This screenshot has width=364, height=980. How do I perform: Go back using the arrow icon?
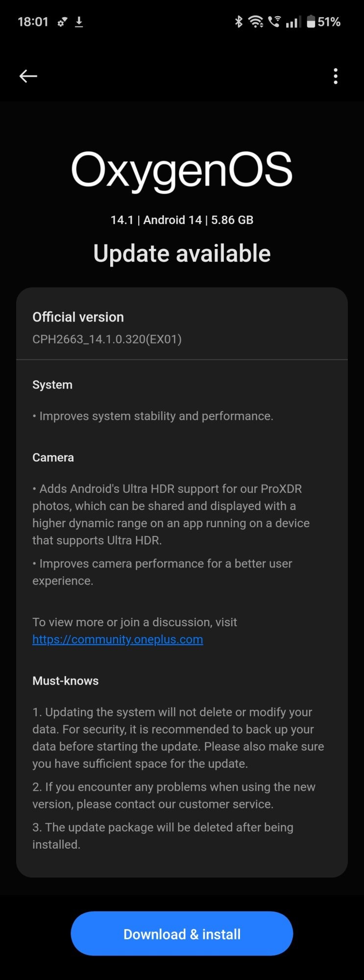click(x=28, y=76)
